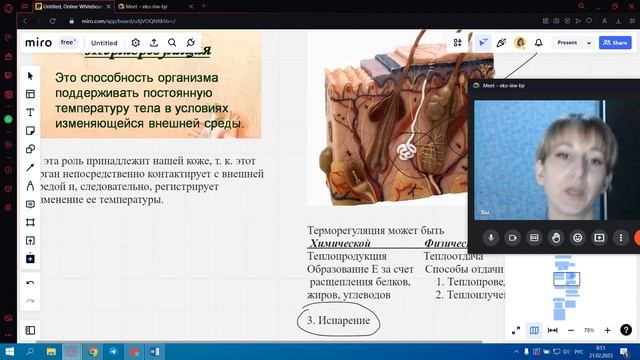
Task: Open the integrations plug icon
Action: [191, 42]
